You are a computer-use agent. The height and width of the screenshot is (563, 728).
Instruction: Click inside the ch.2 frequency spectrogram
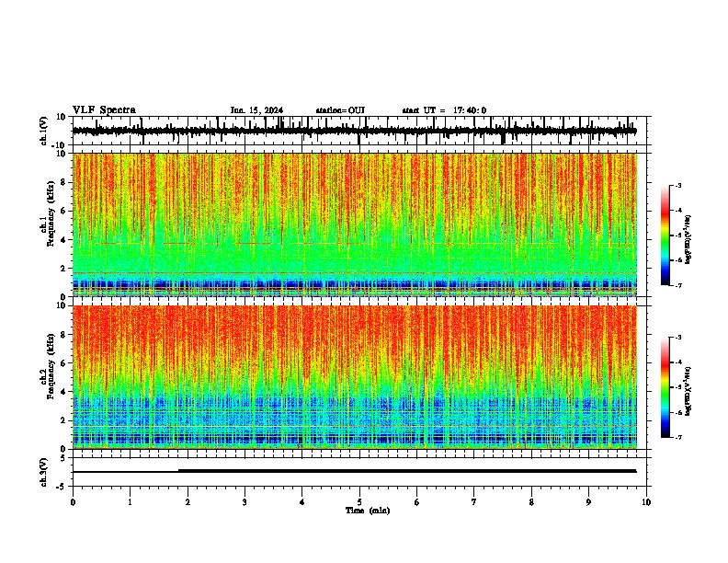[x=355, y=377]
